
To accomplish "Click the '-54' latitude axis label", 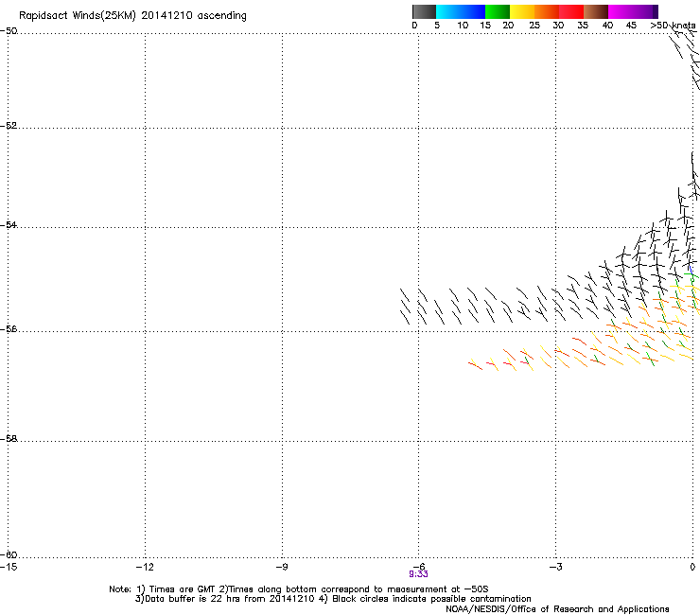I will pyautogui.click(x=9, y=224).
